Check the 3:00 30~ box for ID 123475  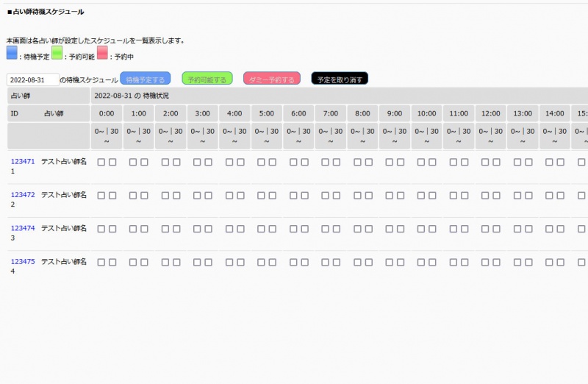[x=209, y=262]
